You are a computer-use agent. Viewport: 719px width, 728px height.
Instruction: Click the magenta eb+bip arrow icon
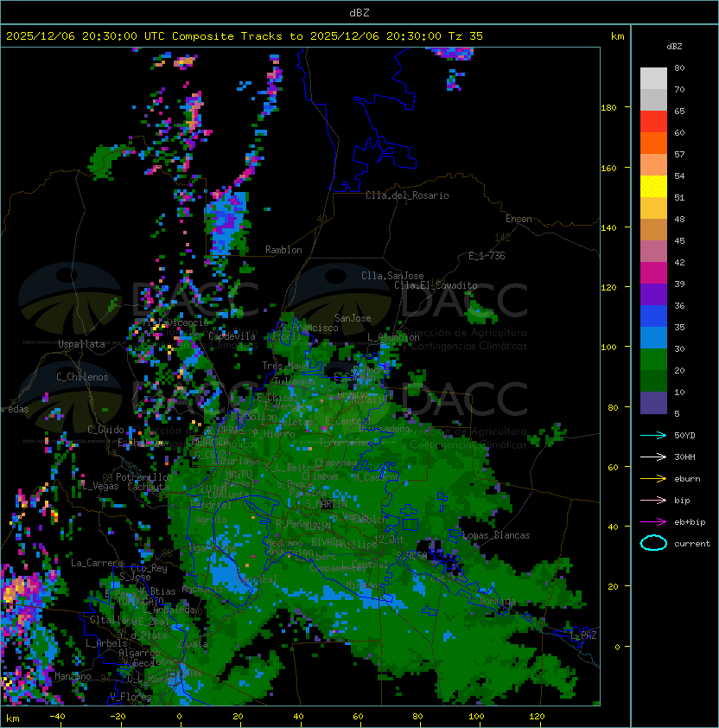click(x=653, y=522)
